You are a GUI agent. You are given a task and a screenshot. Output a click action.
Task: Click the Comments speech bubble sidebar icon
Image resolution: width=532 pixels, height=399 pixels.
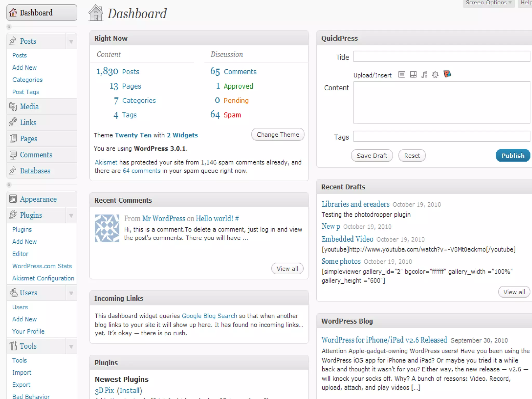[13, 155]
